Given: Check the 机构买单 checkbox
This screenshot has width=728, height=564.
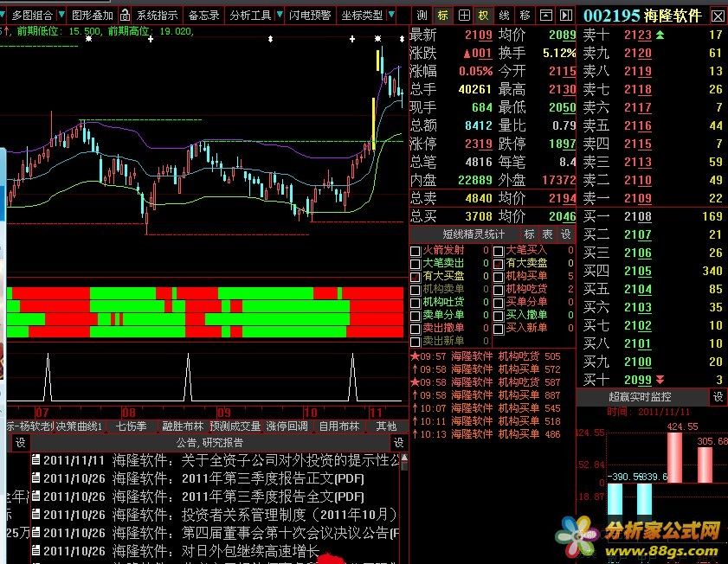Looking at the screenshot, I should click(x=499, y=277).
